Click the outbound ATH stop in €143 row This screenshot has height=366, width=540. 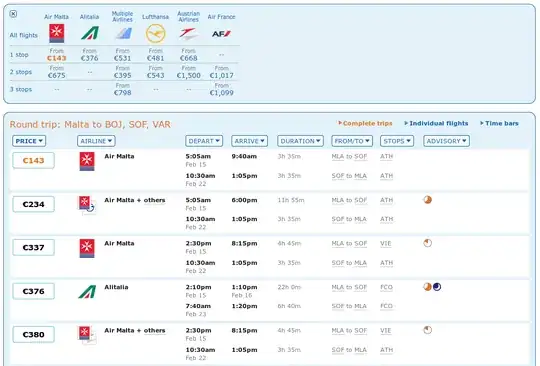tap(386, 156)
